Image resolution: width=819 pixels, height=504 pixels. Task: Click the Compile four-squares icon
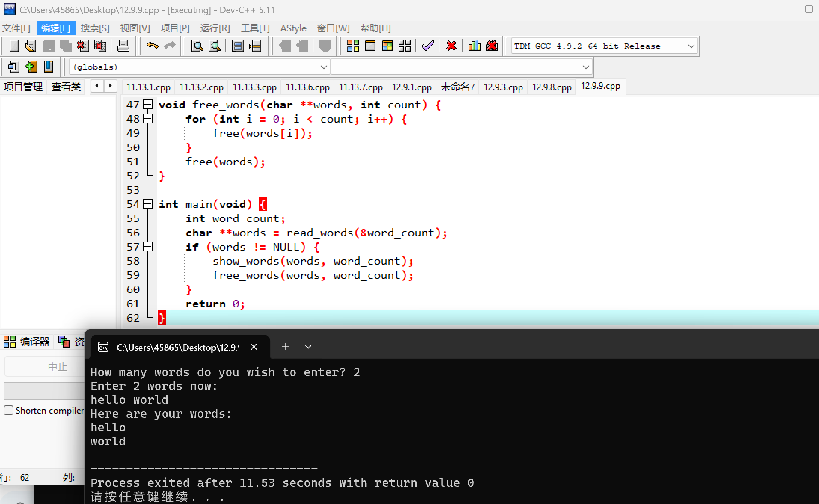coord(353,46)
